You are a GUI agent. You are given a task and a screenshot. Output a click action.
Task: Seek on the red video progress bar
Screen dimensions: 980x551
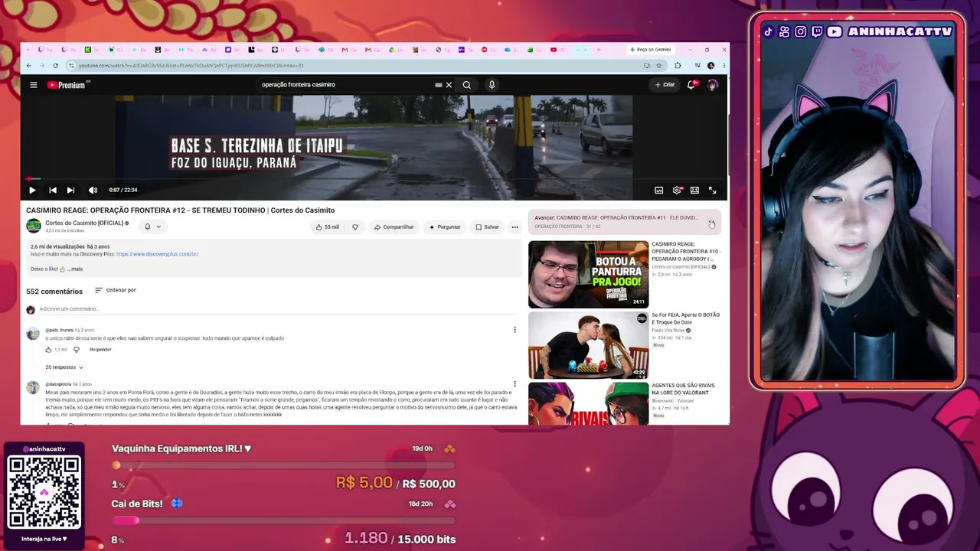(x=374, y=179)
